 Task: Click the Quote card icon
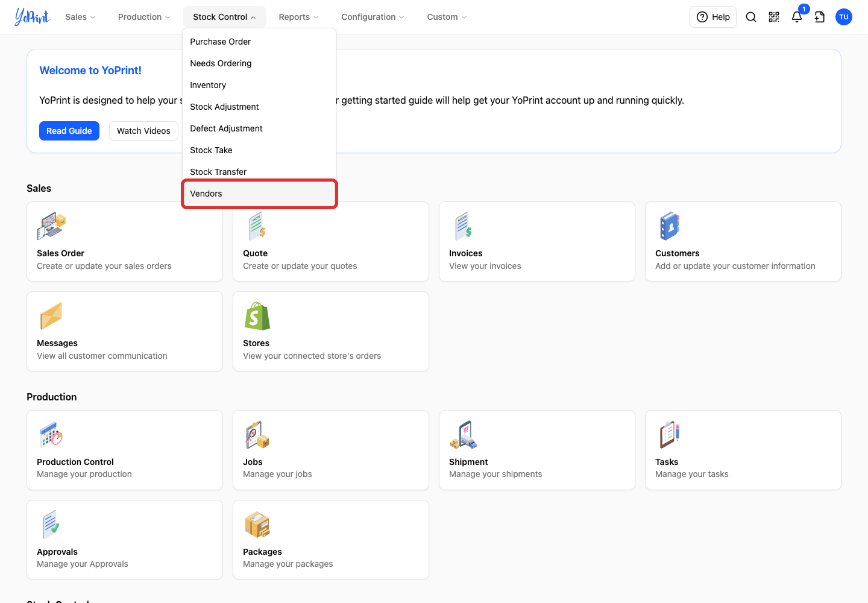click(257, 227)
